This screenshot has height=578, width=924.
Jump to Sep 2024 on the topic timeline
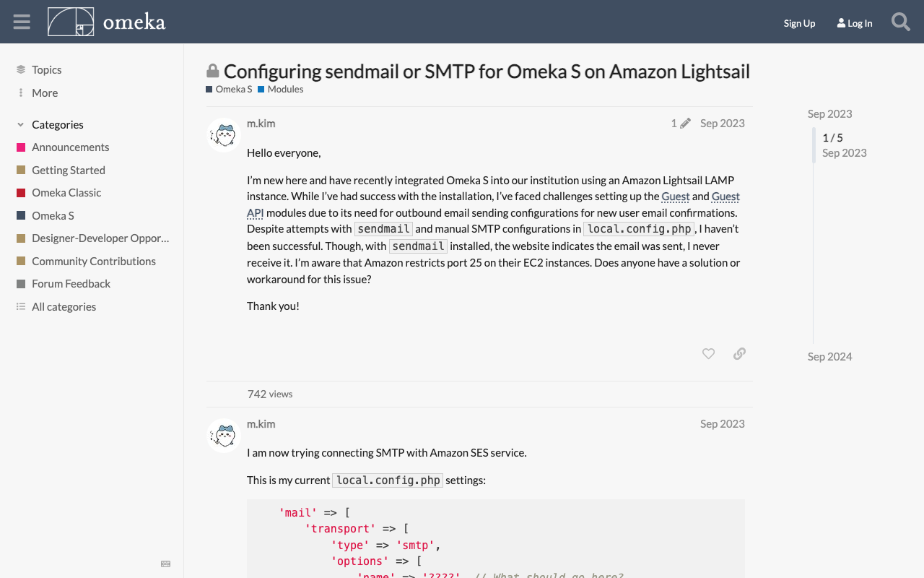click(x=829, y=355)
